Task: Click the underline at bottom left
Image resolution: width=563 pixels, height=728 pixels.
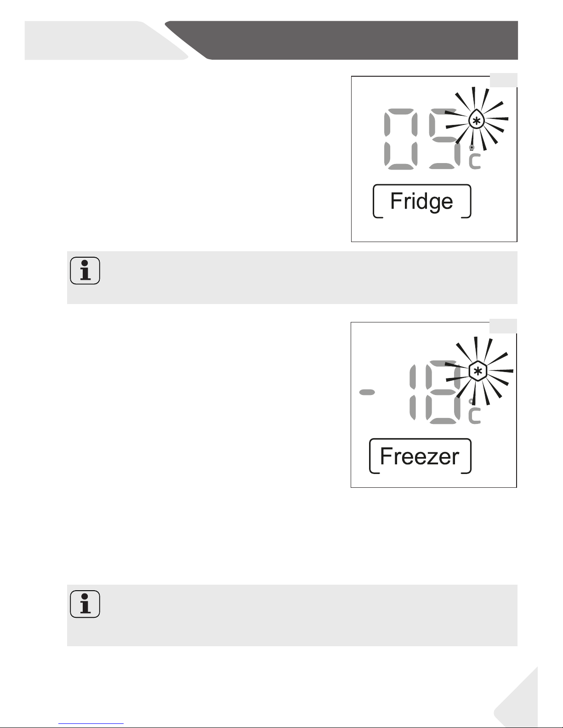Action: point(91,724)
